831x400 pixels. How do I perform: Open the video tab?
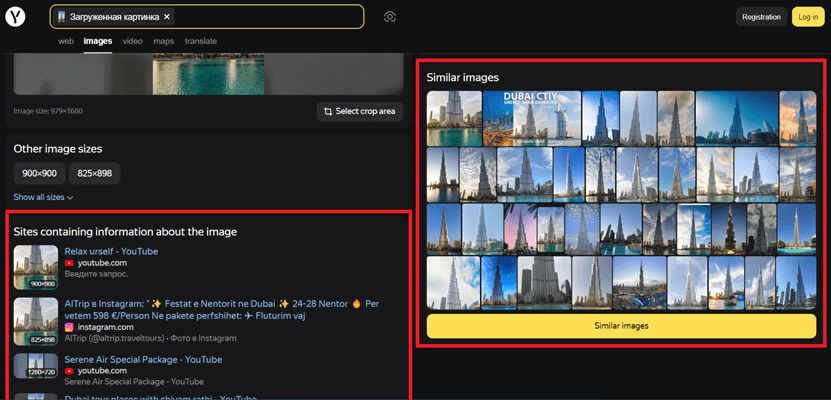coord(132,41)
